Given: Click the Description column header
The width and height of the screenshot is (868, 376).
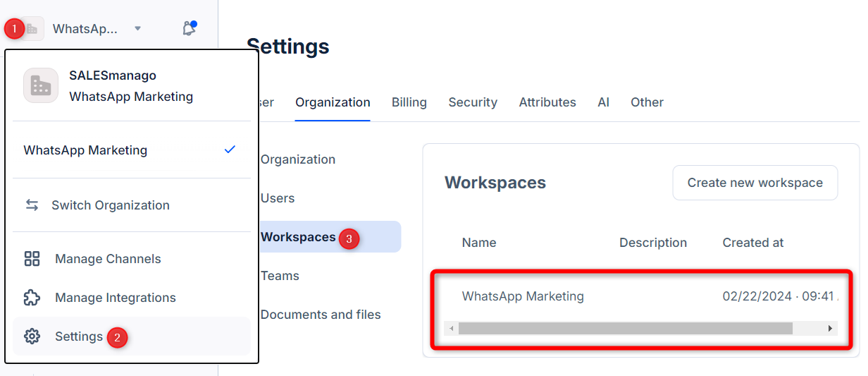Looking at the screenshot, I should (x=653, y=243).
